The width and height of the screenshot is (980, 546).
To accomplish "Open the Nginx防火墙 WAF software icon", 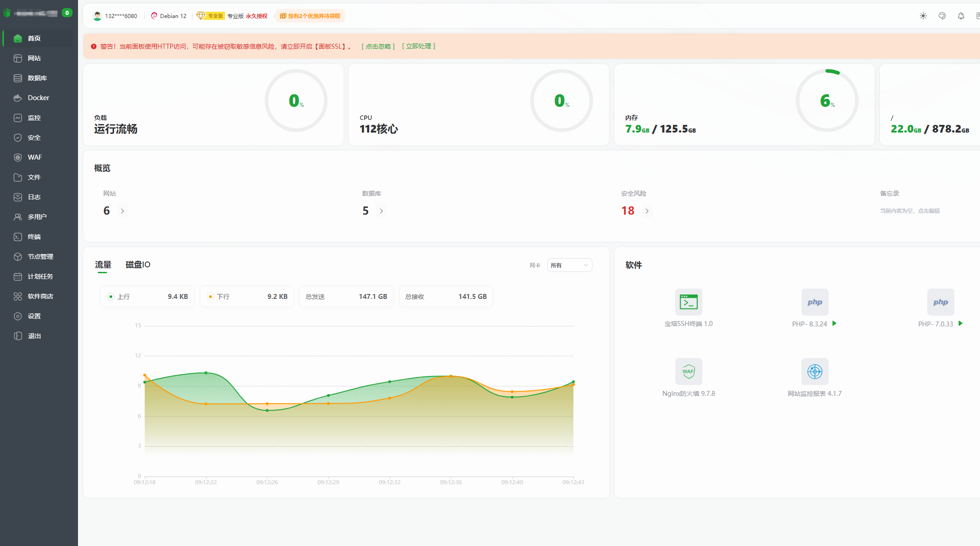I will [x=688, y=372].
